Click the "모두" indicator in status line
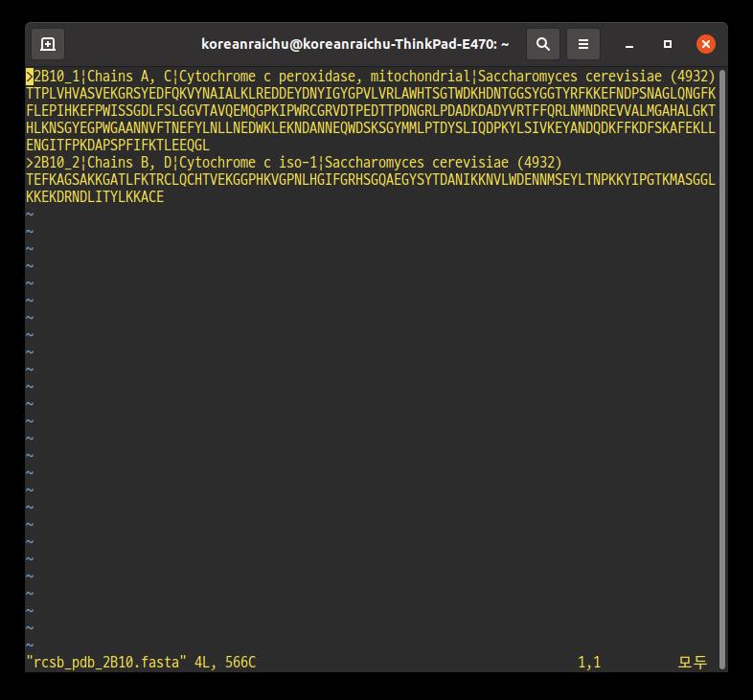 [x=692, y=663]
